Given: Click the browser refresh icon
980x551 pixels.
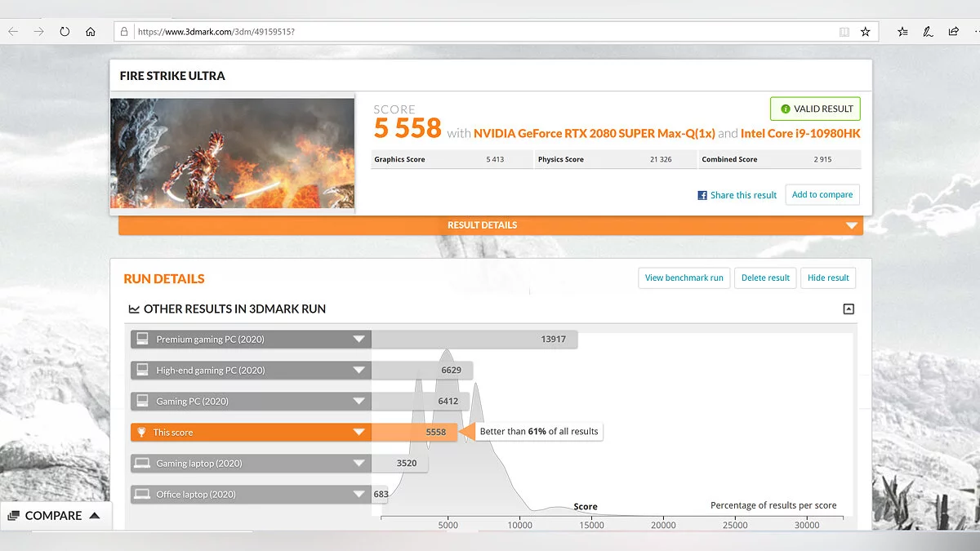Looking at the screenshot, I should (65, 32).
